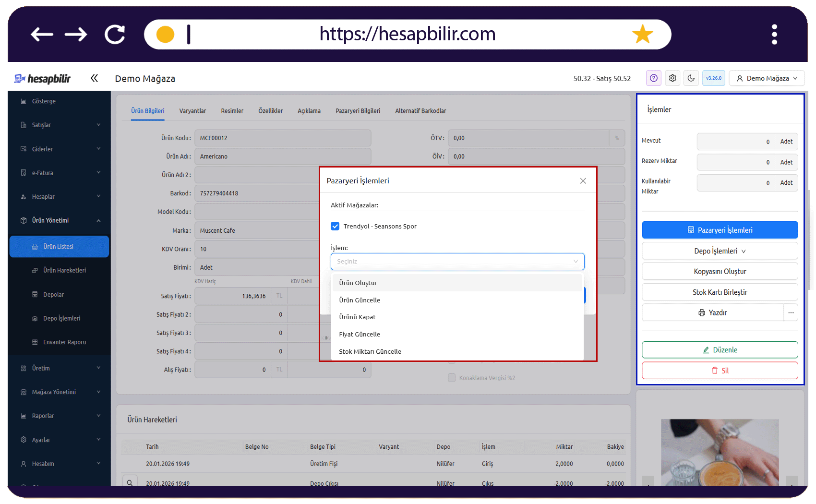Switch to Resimler tab
Image resolution: width=816 pixels, height=504 pixels.
pos(232,111)
